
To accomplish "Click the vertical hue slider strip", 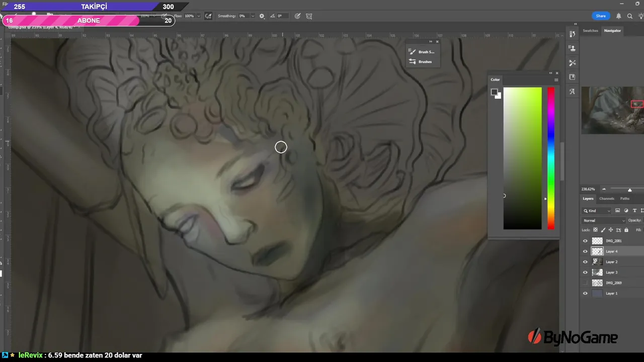I will pyautogui.click(x=551, y=158).
